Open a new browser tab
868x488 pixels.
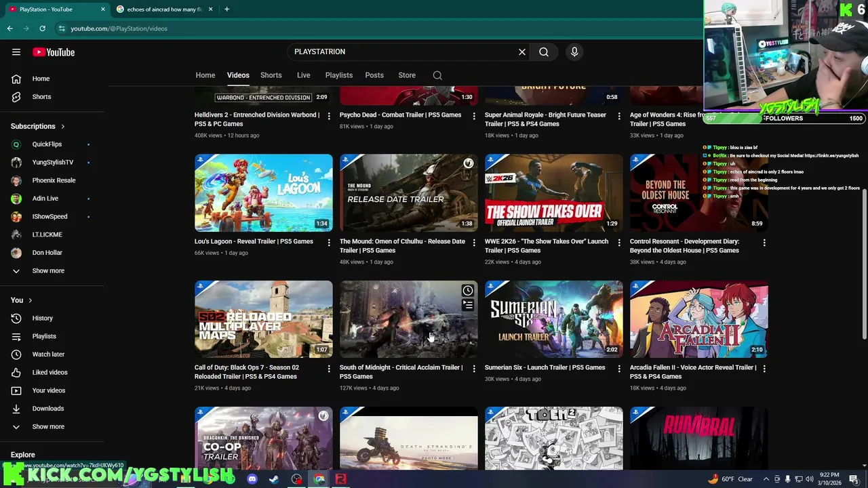click(x=226, y=9)
